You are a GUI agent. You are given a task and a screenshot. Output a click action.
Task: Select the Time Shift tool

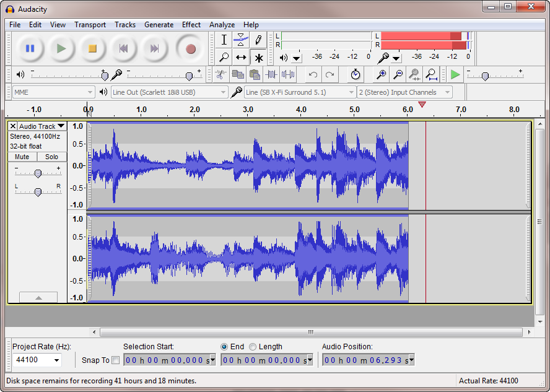241,57
